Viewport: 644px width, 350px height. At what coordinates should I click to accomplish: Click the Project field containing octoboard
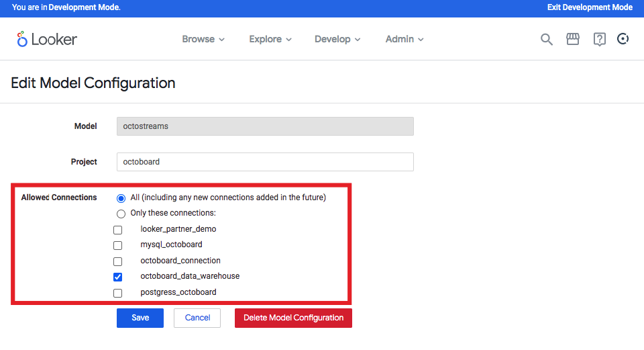pos(265,162)
